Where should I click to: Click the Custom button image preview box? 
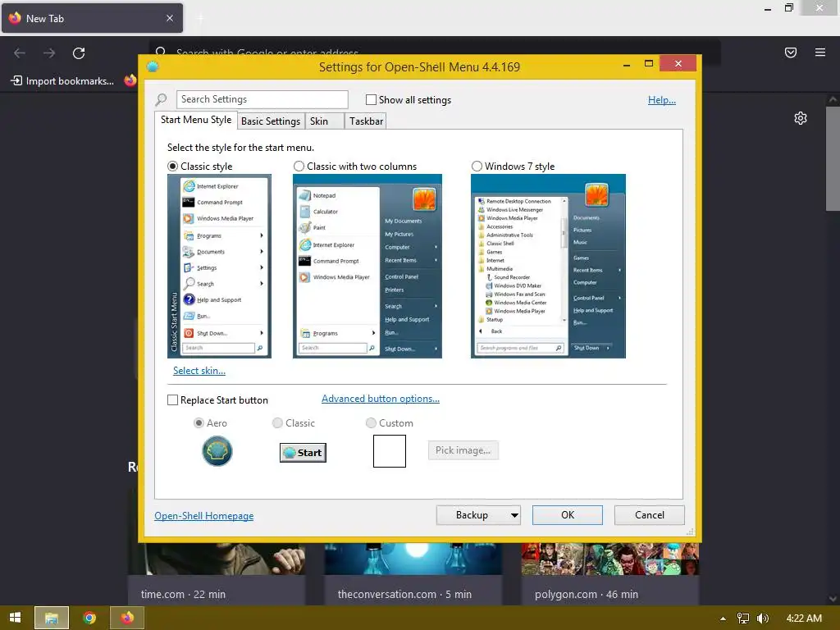pyautogui.click(x=390, y=451)
